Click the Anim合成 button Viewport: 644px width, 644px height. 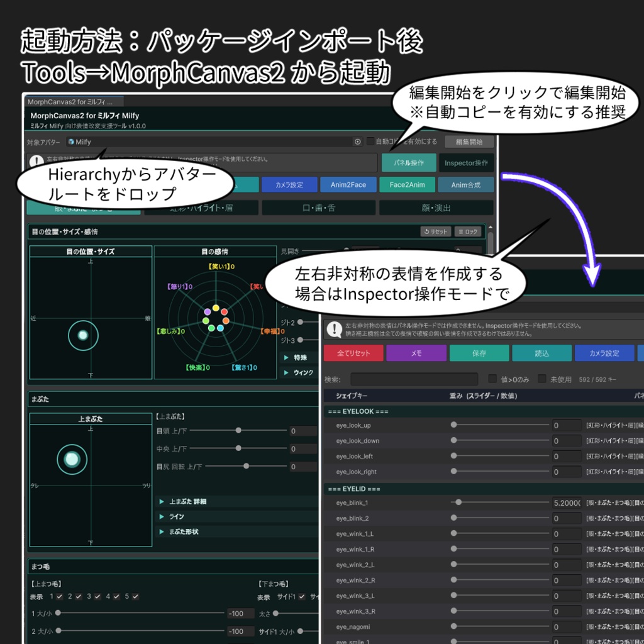pyautogui.click(x=466, y=185)
